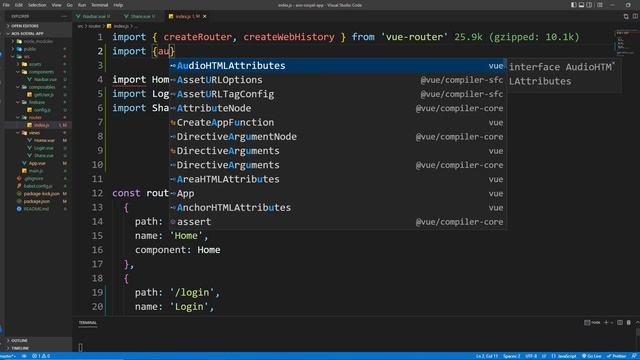Close the index.js editor tab
Viewport: 640px width, 360px height.
(x=204, y=16)
